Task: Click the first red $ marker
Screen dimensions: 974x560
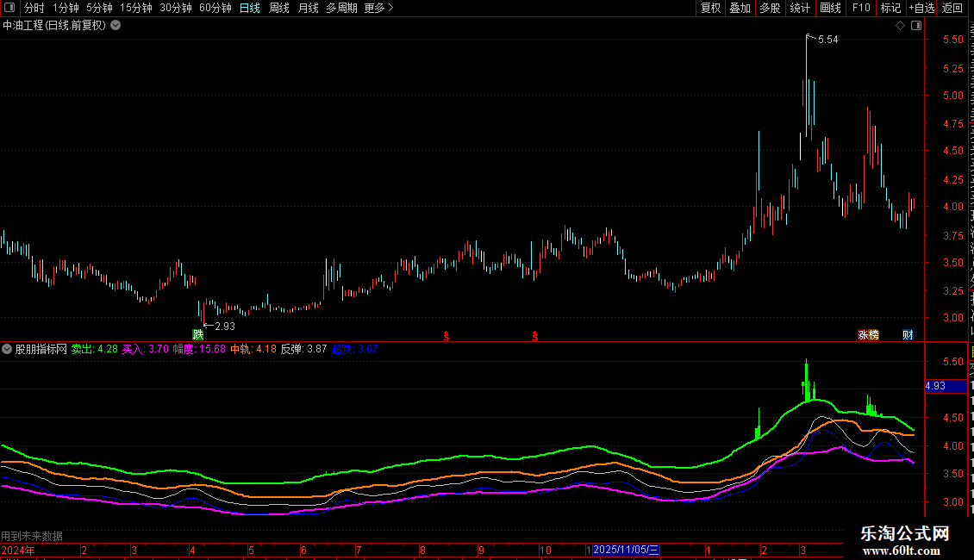Action: 446,336
